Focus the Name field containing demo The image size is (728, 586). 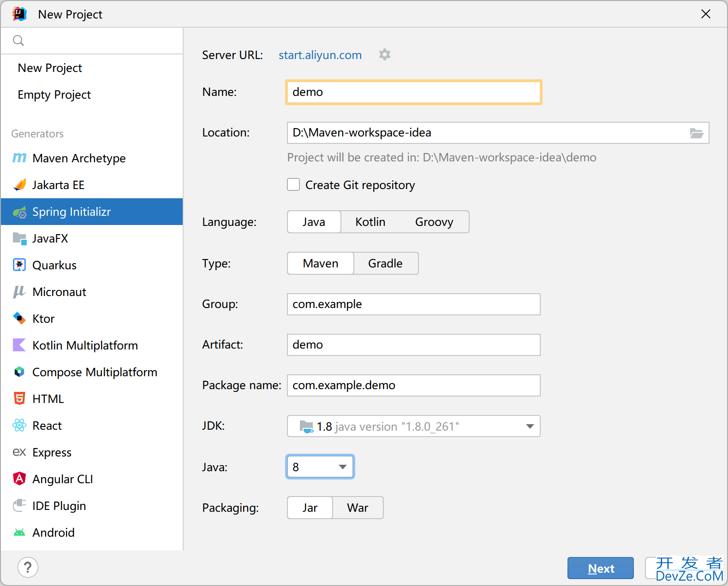click(x=413, y=92)
